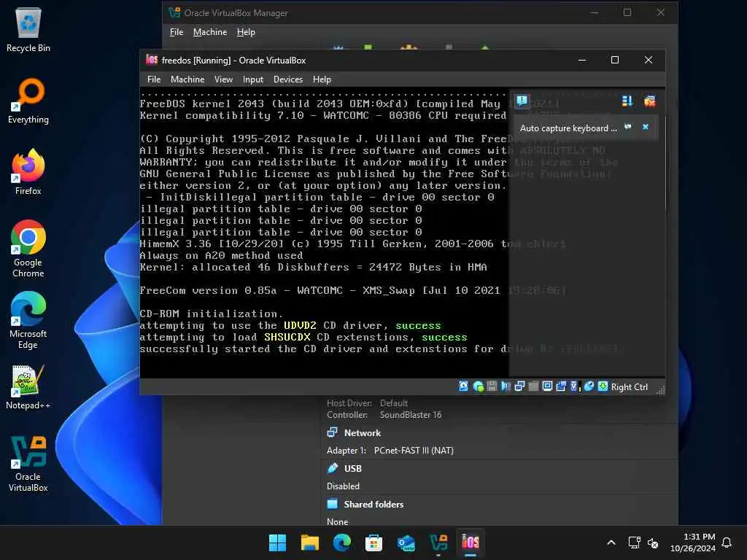
Task: Open Devices menu in freedos VM window
Action: [287, 79]
